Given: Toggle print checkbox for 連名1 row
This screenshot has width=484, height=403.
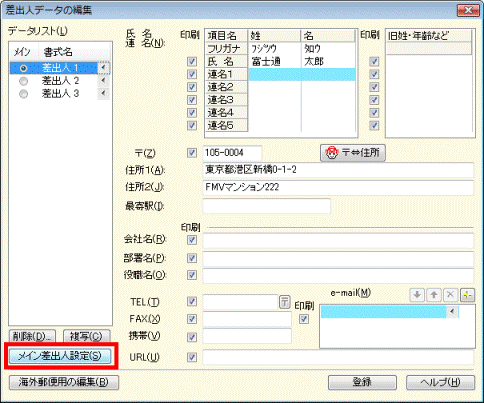Looking at the screenshot, I should [192, 74].
